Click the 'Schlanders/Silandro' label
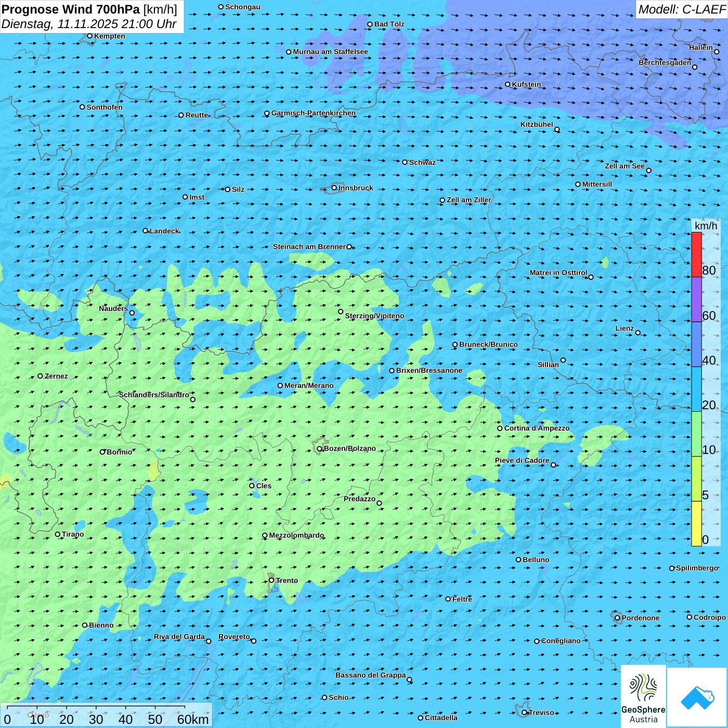The image size is (728, 728). pos(154,395)
